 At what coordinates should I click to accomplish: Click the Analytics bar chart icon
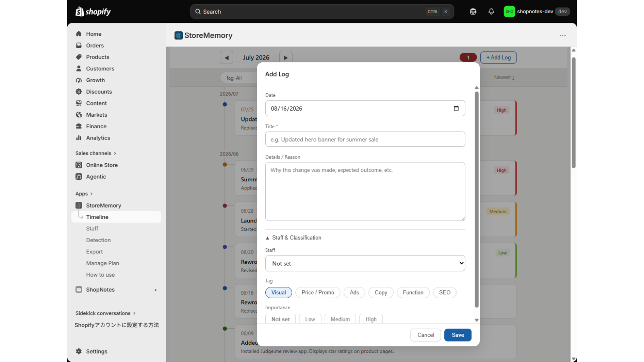tap(79, 138)
